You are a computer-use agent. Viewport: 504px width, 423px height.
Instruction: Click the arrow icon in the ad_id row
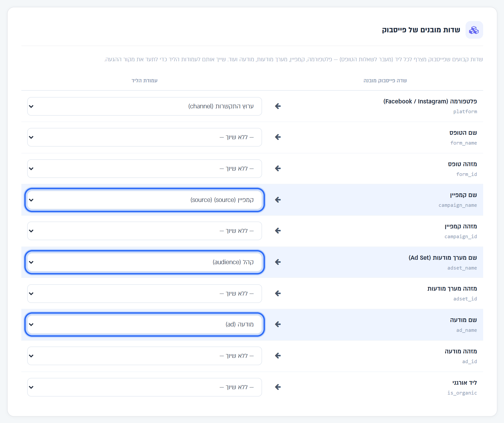pos(278,356)
